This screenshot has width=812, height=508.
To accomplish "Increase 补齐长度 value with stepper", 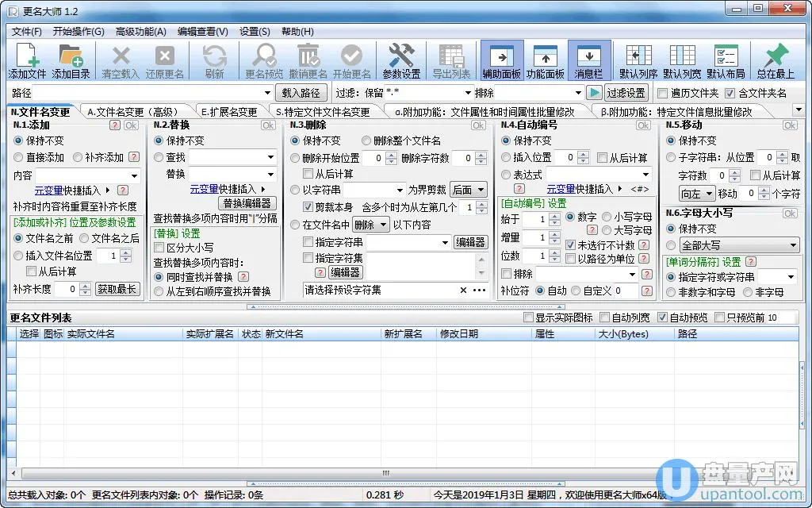I will pos(86,286).
